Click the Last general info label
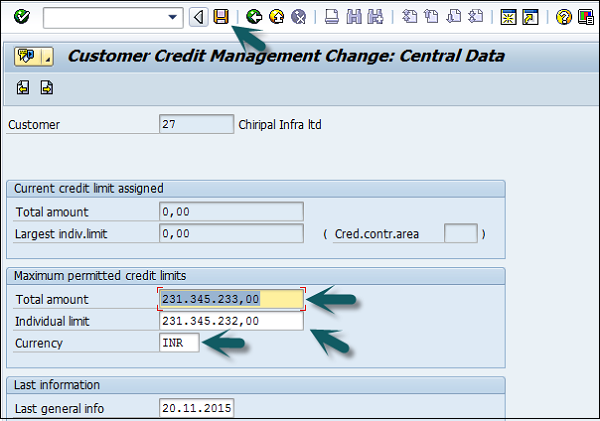This screenshot has height=421, width=600. 59,409
